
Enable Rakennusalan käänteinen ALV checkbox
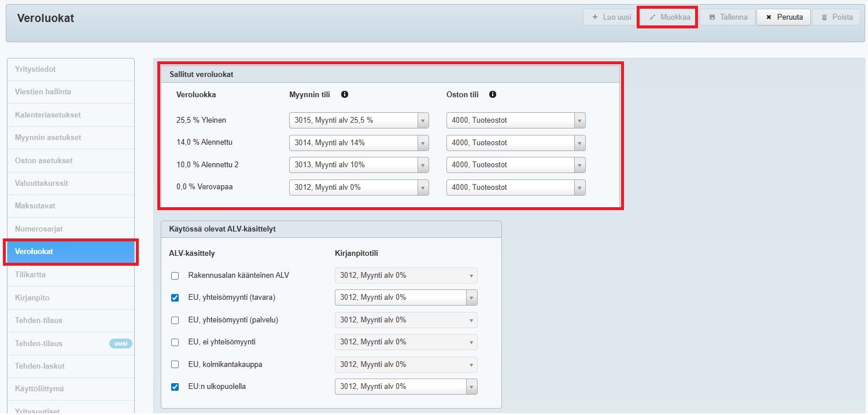pos(175,276)
